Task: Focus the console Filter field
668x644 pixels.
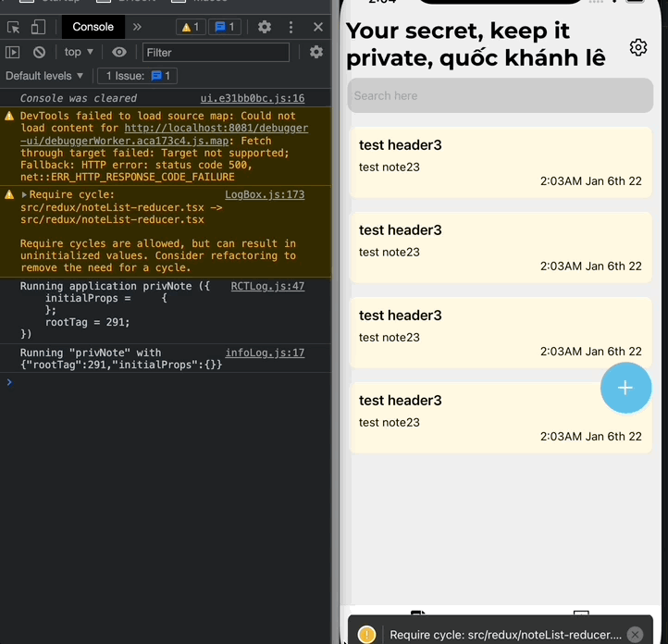Action: click(x=216, y=53)
